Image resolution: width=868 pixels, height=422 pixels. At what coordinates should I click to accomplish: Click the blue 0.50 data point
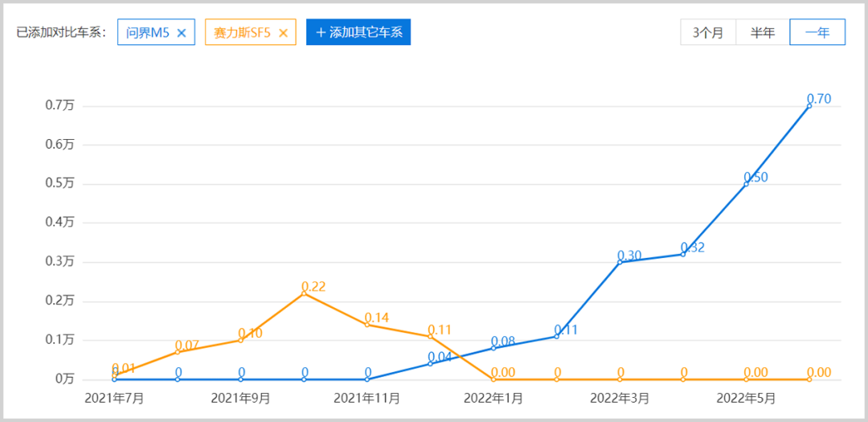click(746, 183)
